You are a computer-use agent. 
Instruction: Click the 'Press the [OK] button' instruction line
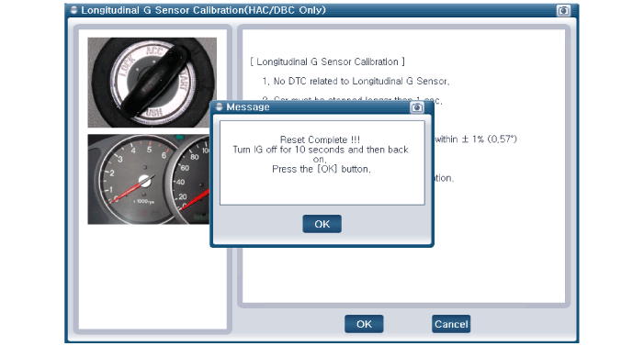(322, 169)
